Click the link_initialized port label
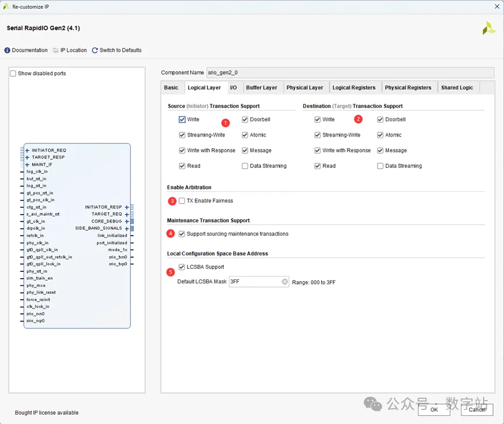 [112, 236]
